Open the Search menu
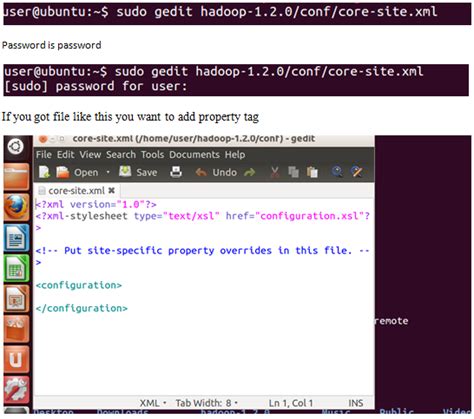The image size is (474, 419). (x=121, y=155)
